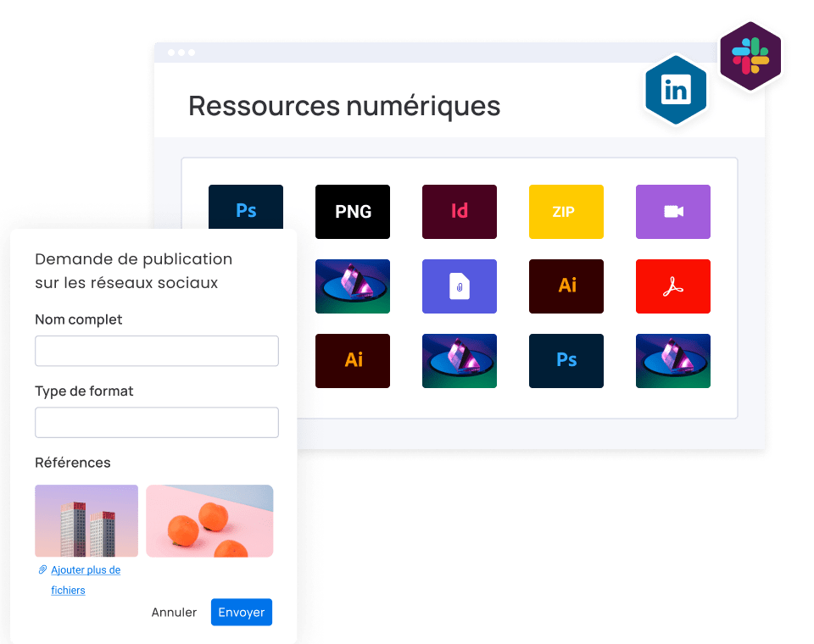Viewport: 814px width, 644px height.
Task: Select the Ps tile in top row
Action: (246, 207)
